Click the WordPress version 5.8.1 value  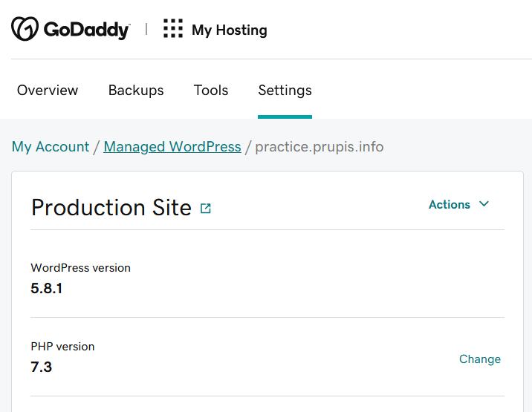click(47, 289)
